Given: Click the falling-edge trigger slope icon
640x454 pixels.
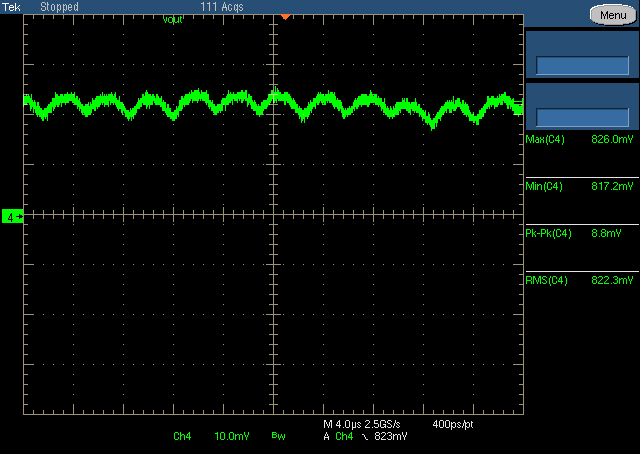Looking at the screenshot, I should (x=364, y=437).
